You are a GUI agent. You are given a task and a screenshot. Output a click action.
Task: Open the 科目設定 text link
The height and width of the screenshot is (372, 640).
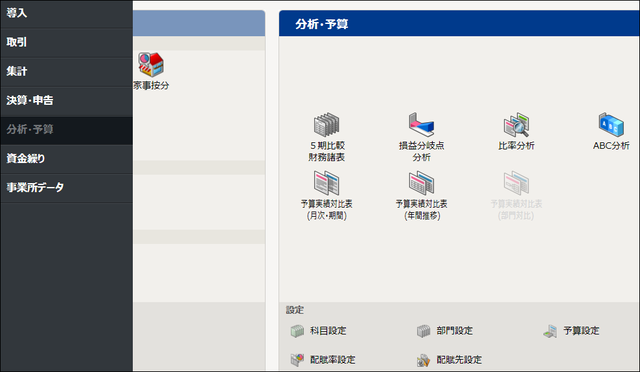click(328, 331)
